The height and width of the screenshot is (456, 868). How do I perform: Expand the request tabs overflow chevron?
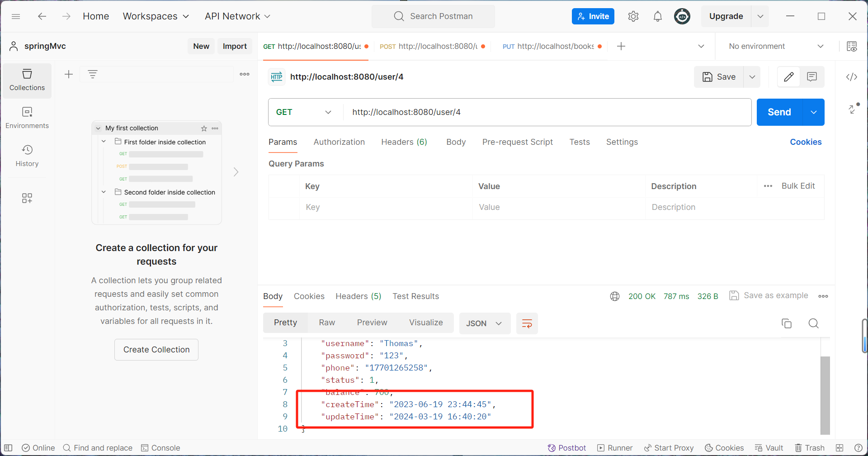click(701, 46)
